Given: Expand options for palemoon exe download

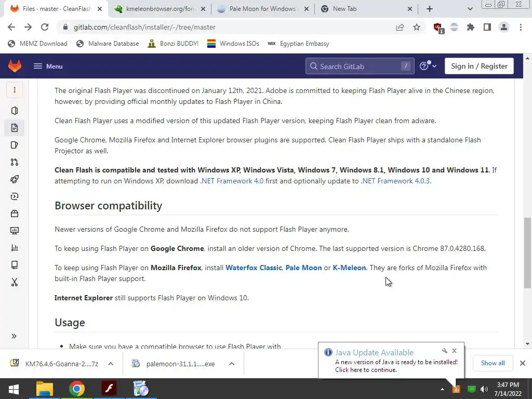Looking at the screenshot, I should [232, 364].
